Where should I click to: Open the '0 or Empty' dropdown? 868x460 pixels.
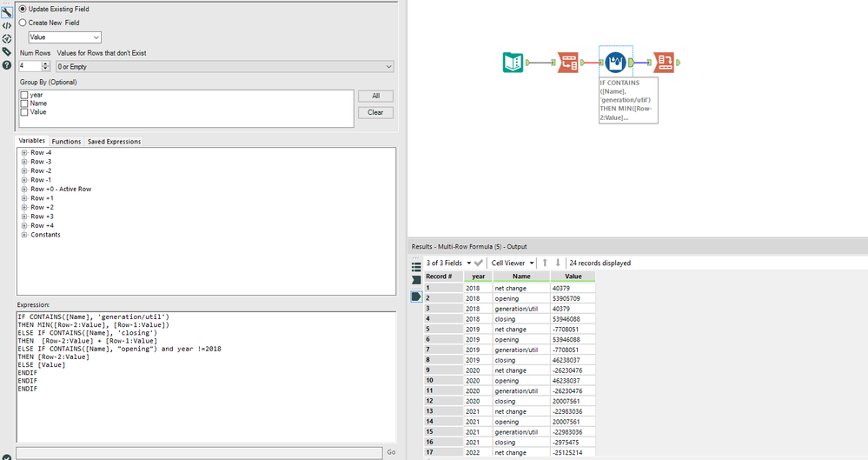click(x=225, y=66)
